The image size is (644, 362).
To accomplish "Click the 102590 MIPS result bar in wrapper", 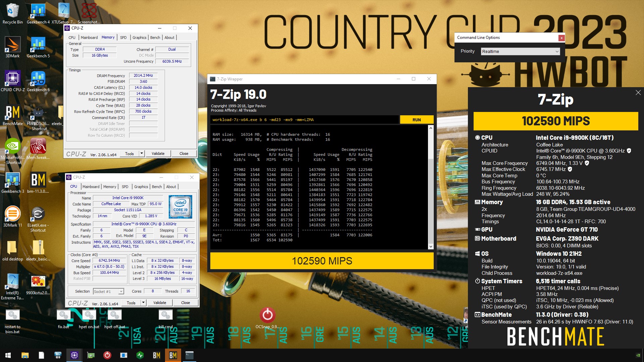I will click(x=322, y=261).
